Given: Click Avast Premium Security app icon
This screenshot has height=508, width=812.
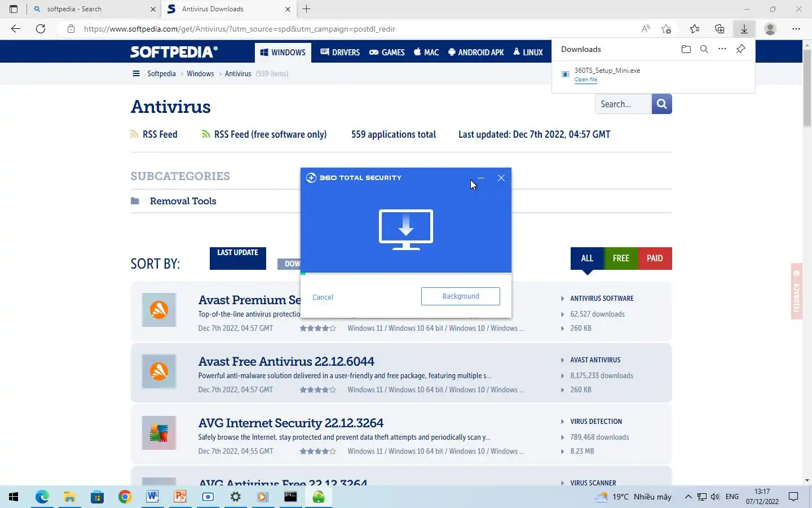Looking at the screenshot, I should pos(159,310).
